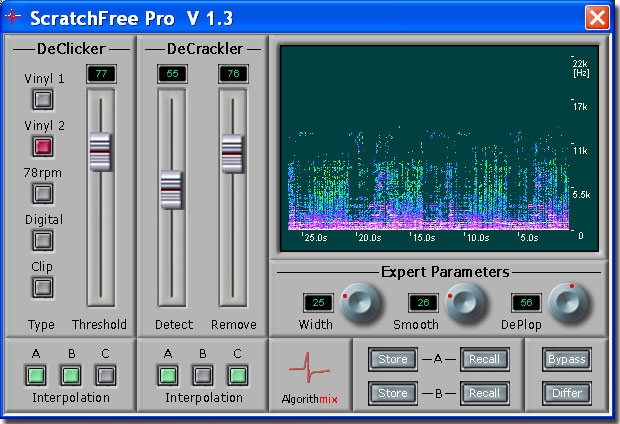Toggle DeClicker Interpolation C
The width and height of the screenshot is (620, 424).
(104, 375)
